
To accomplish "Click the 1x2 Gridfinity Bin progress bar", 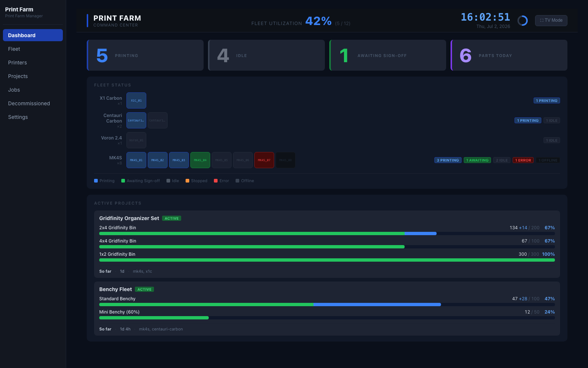I will click(x=327, y=260).
